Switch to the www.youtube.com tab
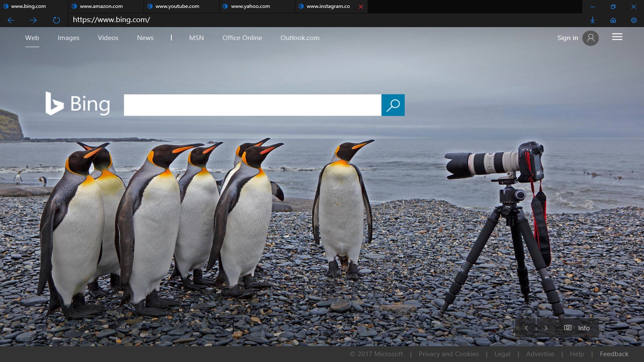The image size is (644, 362). pos(177,6)
